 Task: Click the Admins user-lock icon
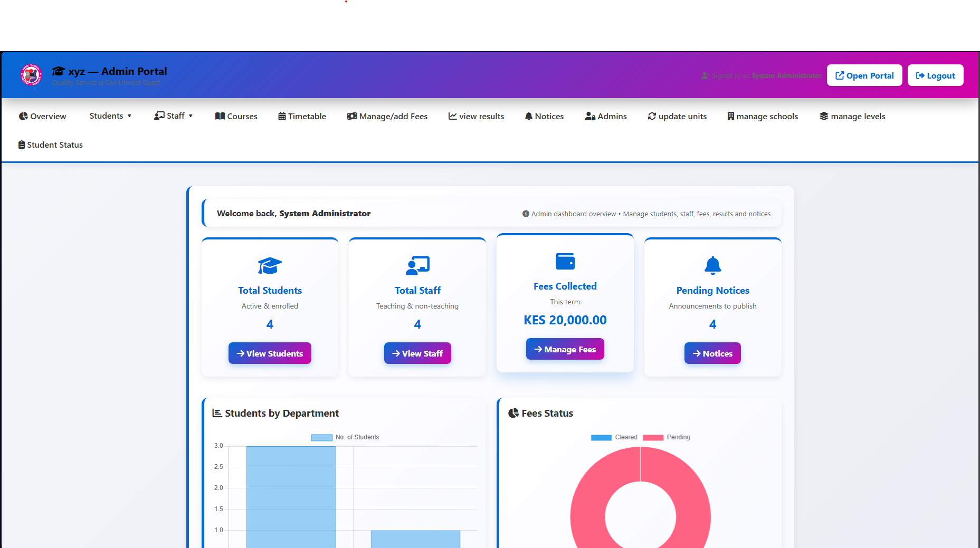[x=590, y=116]
